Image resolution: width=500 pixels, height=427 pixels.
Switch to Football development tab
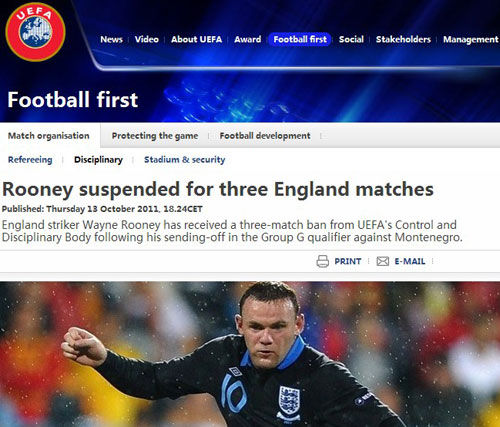pyautogui.click(x=265, y=136)
